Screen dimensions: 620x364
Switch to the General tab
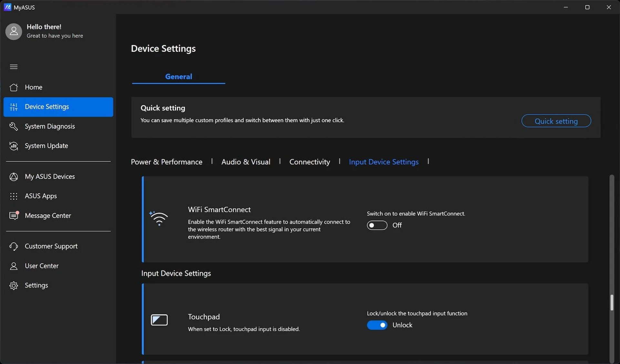tap(179, 77)
